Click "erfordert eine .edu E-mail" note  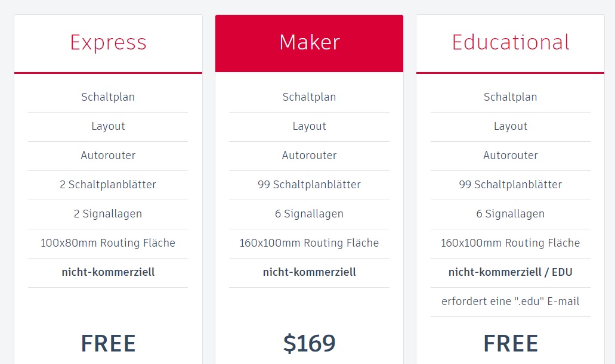510,301
